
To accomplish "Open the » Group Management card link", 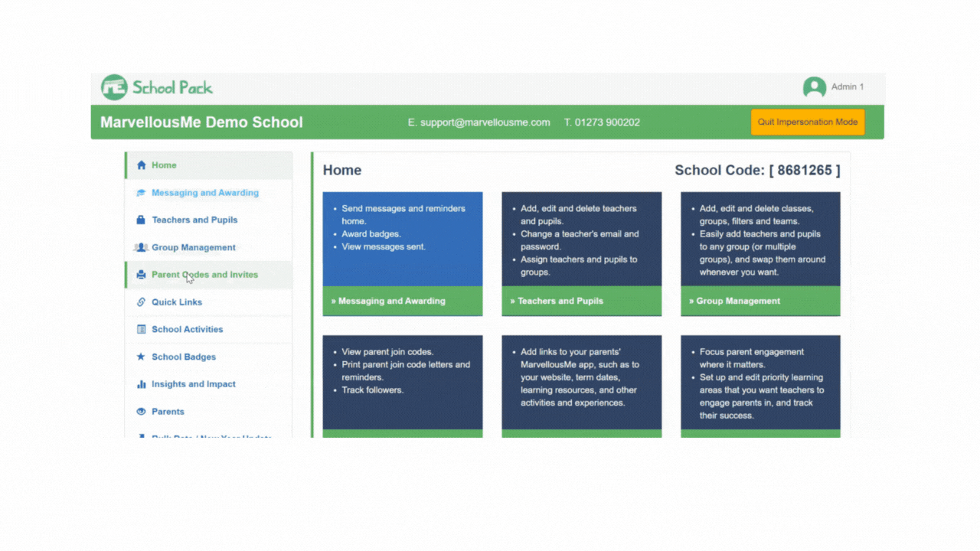I will pos(739,301).
